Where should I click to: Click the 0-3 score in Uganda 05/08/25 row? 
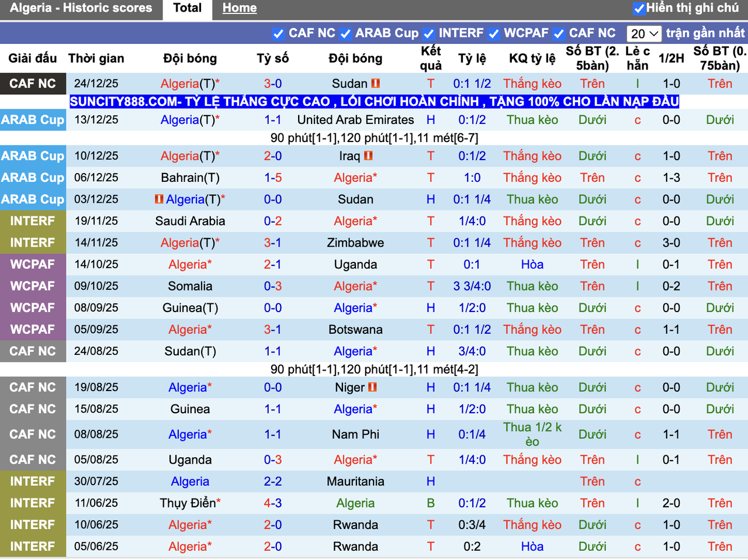(273, 460)
